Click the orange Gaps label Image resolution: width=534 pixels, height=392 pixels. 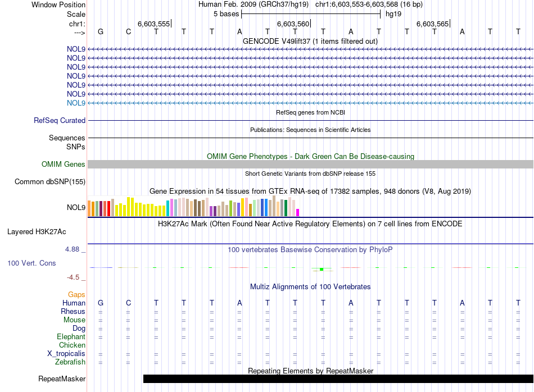(x=76, y=295)
